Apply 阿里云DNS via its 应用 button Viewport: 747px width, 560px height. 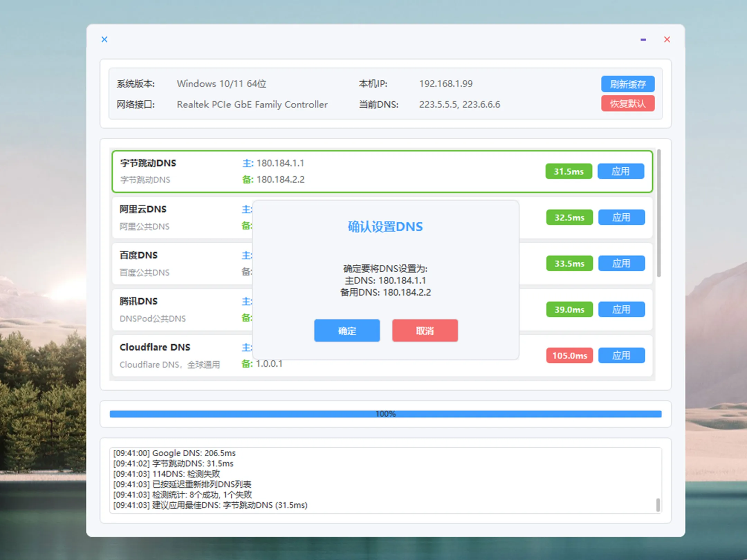click(621, 217)
